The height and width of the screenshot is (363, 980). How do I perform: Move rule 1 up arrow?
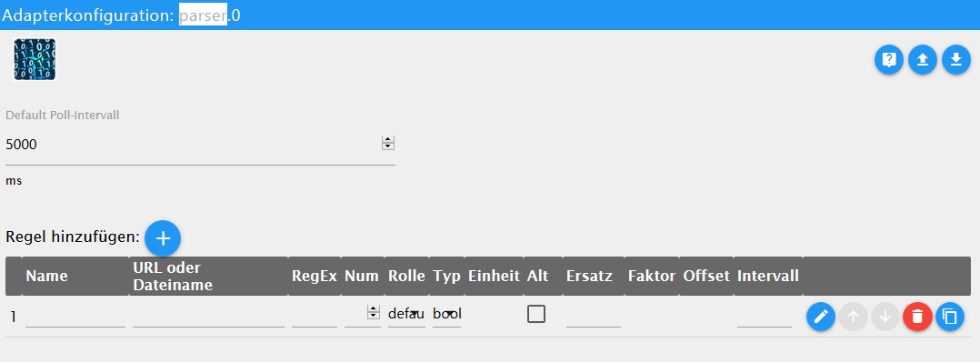[853, 317]
